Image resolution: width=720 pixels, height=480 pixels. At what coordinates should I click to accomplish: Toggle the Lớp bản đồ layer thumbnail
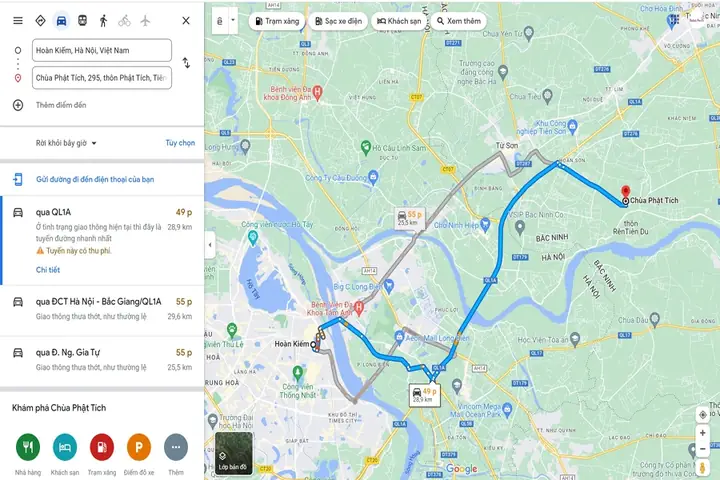(x=234, y=453)
